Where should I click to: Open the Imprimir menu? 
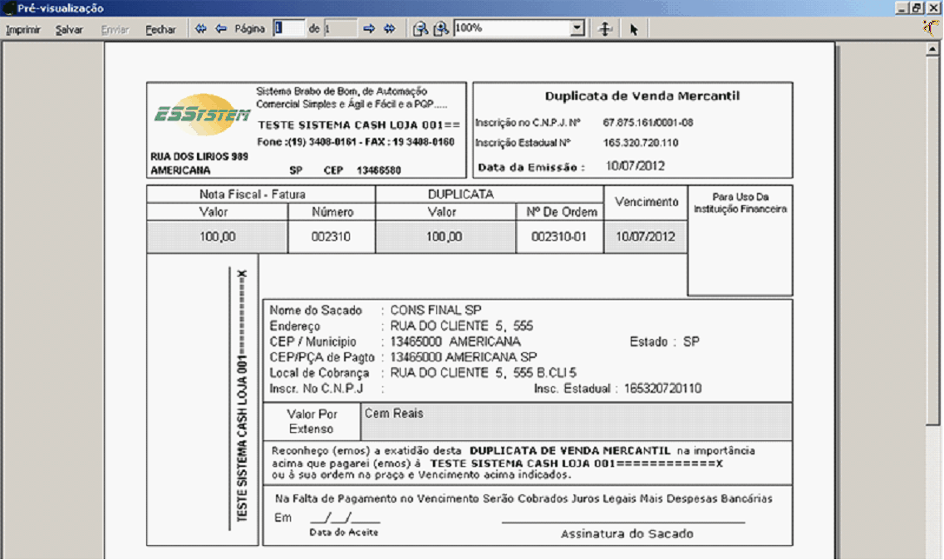point(23,29)
